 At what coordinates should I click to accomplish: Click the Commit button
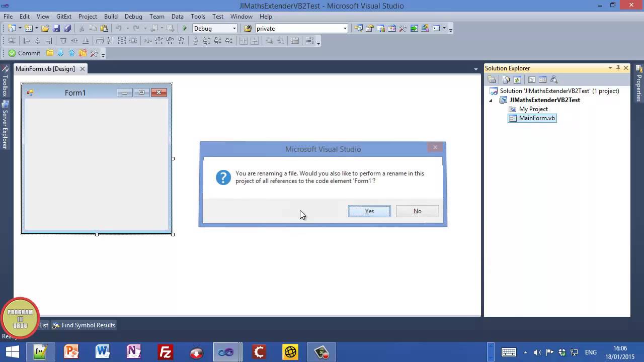[24, 53]
